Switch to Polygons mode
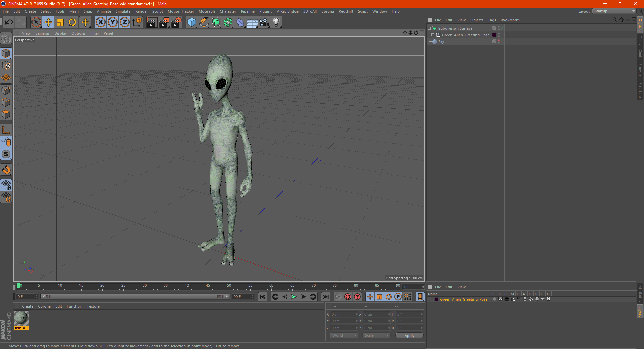 (x=6, y=114)
